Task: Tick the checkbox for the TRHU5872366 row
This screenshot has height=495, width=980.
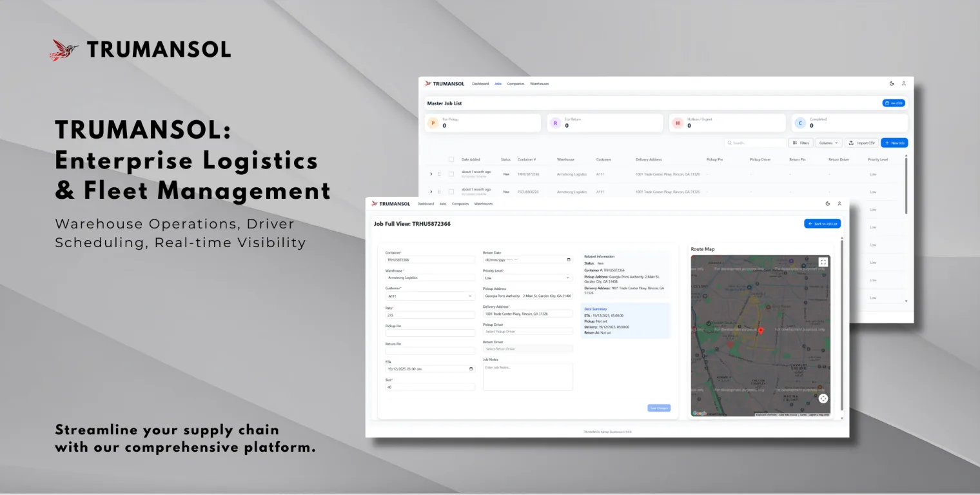Action: tap(451, 174)
